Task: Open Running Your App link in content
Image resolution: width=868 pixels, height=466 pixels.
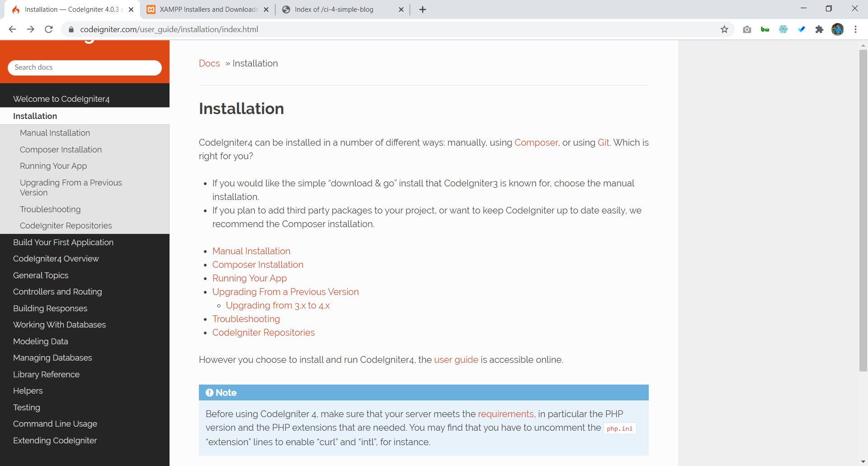Action: tap(250, 278)
